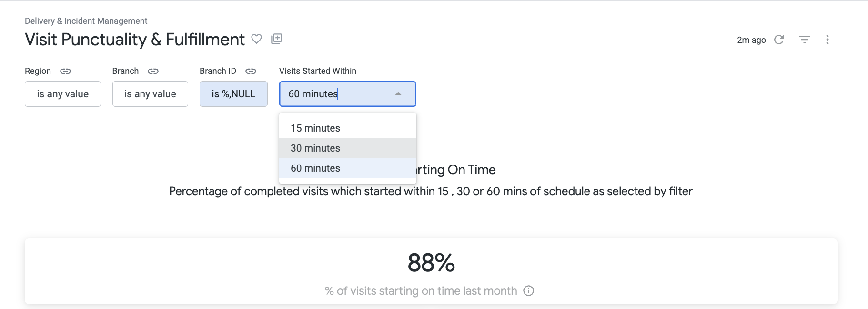Toggle the filters bar icon
The height and width of the screenshot is (309, 868).
[x=805, y=40]
